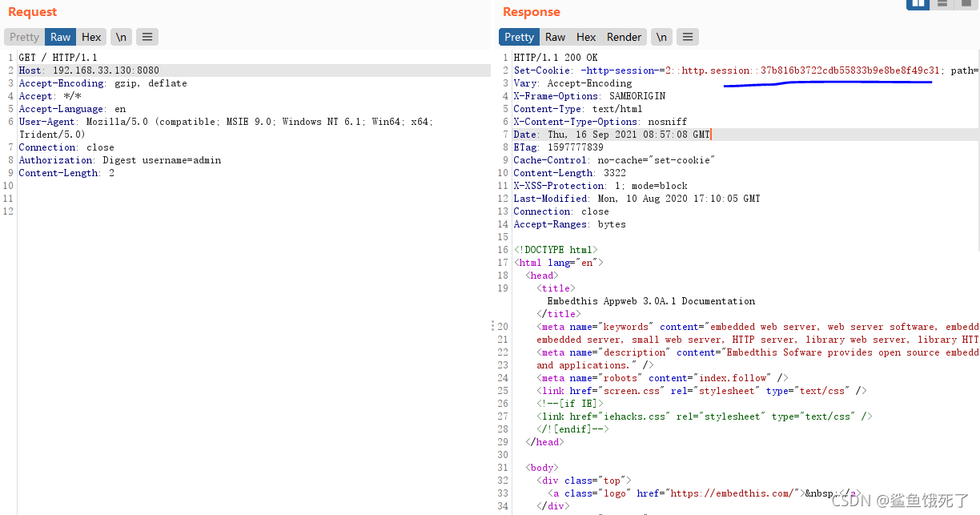The height and width of the screenshot is (515, 980).
Task: Click the 'Vary: Accept-Encoding' response header
Action: (x=572, y=83)
